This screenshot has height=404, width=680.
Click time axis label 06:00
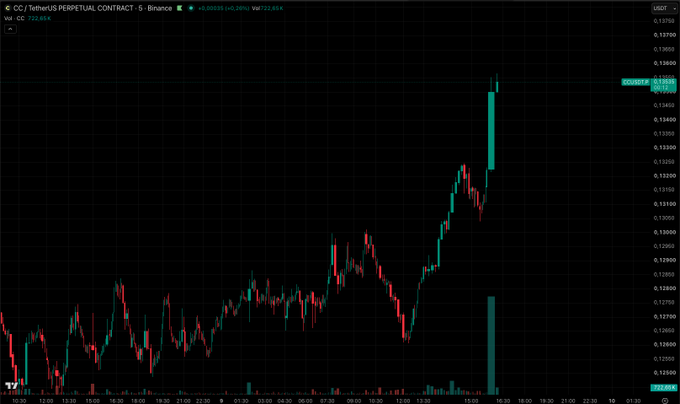point(305,401)
